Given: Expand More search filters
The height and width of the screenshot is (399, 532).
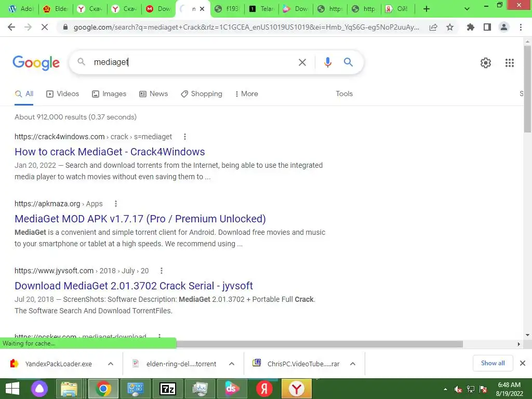Looking at the screenshot, I should tap(246, 94).
